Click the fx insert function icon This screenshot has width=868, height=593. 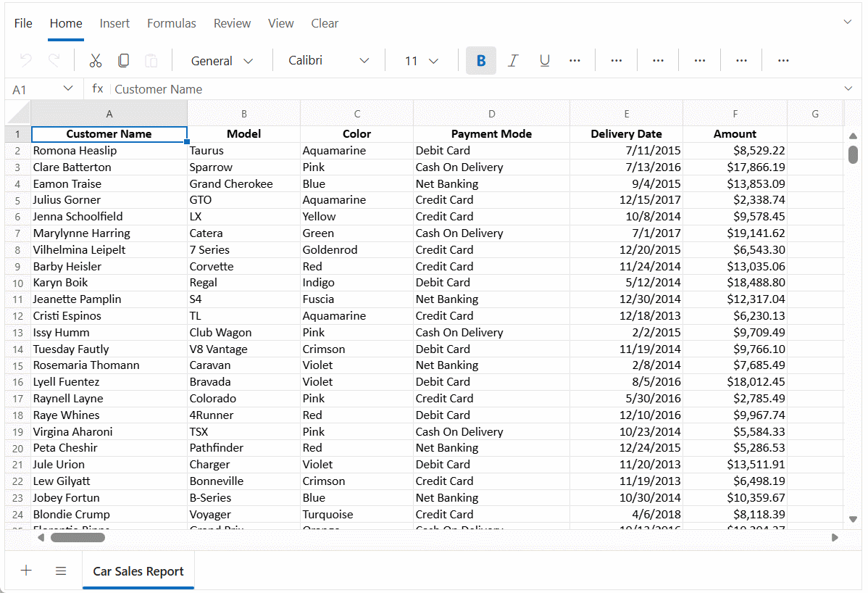97,88
